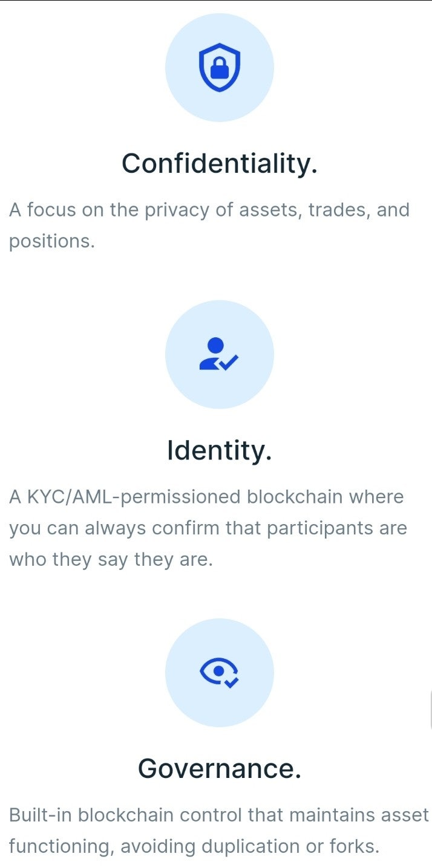
Task: Tap the person with checkmark Identity icon
Action: [218, 355]
